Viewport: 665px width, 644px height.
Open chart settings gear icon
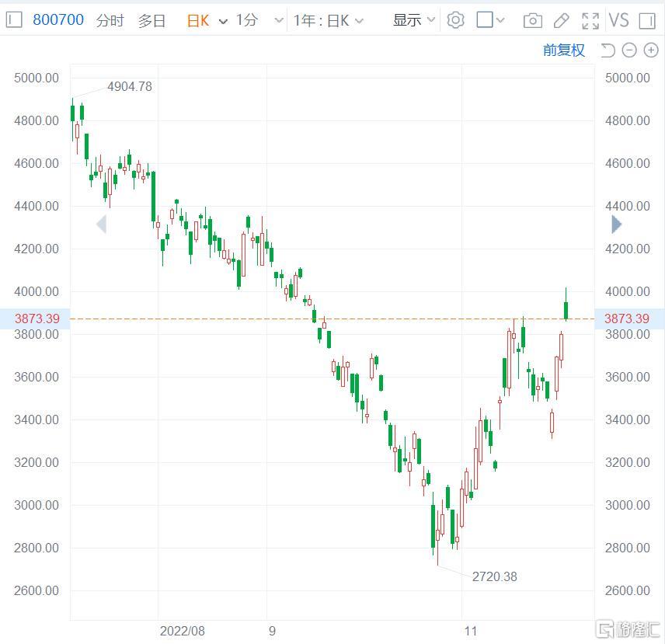pos(455,20)
